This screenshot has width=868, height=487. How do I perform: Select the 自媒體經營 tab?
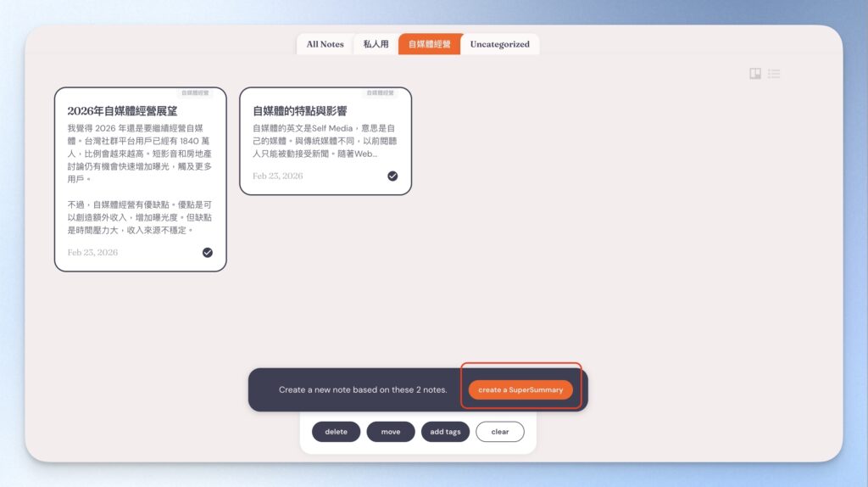tap(429, 44)
